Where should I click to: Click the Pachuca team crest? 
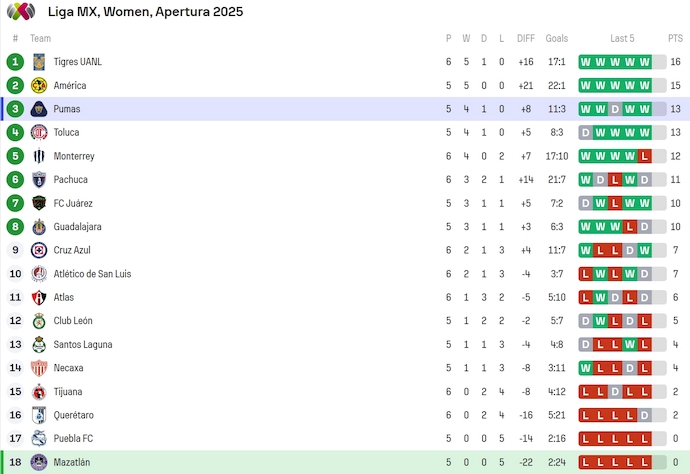(x=40, y=180)
